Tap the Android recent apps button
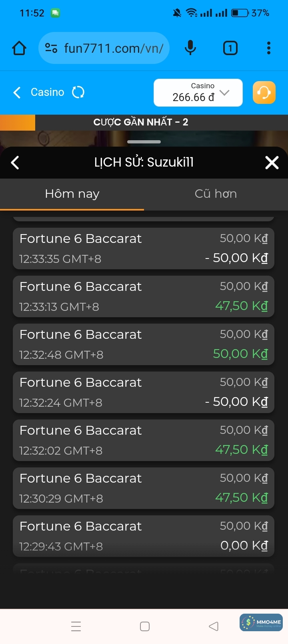Screen dimensions: 288x644 [x=76, y=626]
